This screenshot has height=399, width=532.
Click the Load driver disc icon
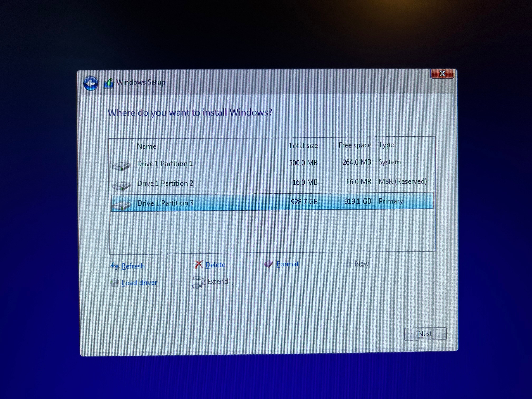[115, 283]
